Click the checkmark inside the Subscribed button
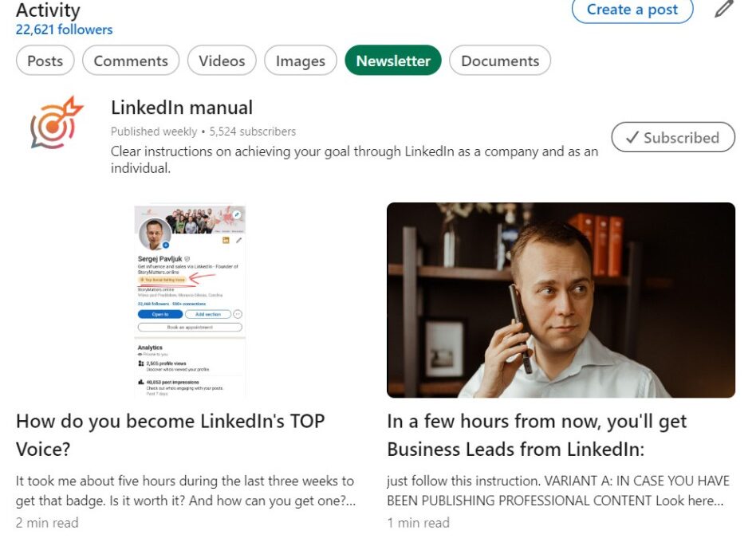This screenshot has height=538, width=756. [x=631, y=137]
